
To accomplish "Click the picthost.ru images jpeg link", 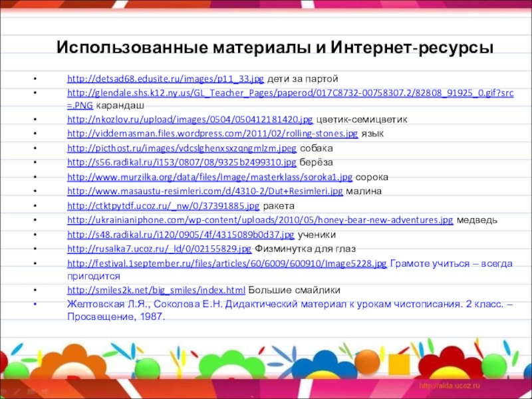I will (182, 148).
